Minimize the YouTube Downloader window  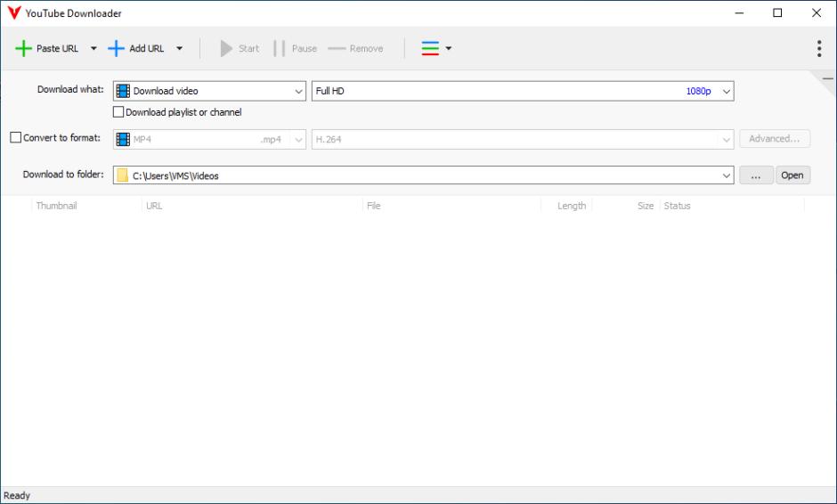739,12
